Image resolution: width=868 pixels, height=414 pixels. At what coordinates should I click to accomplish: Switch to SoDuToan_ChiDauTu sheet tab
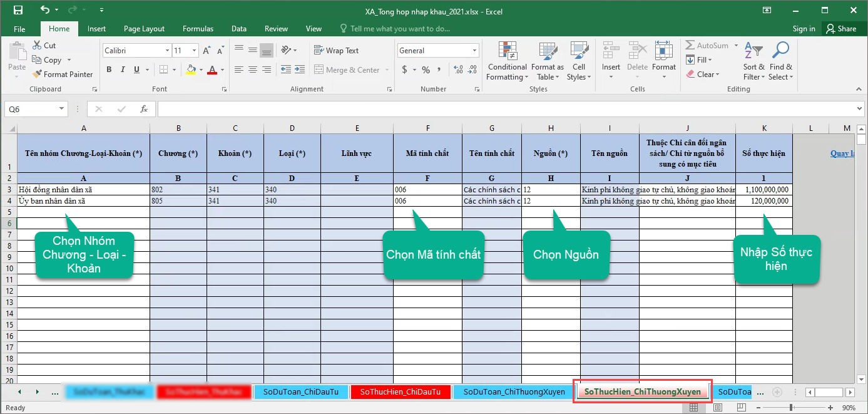pos(300,392)
